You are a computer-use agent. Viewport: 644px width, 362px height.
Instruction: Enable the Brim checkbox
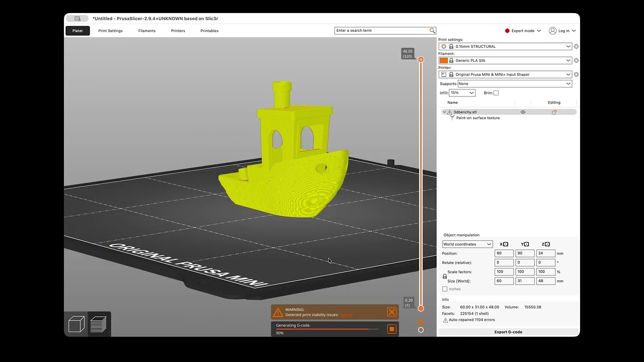point(496,93)
